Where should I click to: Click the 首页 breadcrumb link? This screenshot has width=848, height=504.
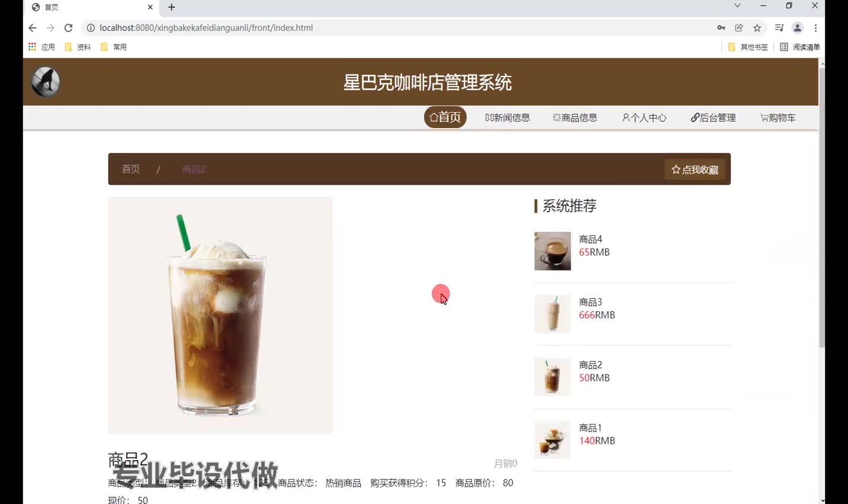tap(131, 169)
